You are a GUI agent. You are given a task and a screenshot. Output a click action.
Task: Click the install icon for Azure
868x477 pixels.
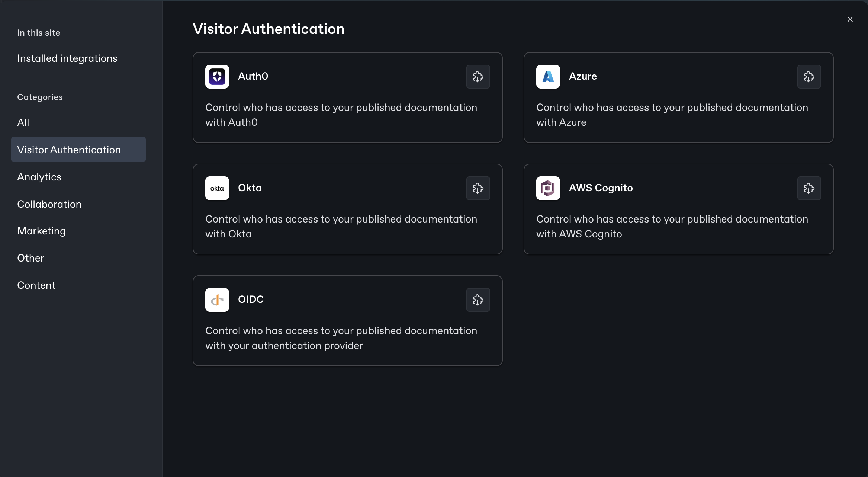click(x=809, y=77)
